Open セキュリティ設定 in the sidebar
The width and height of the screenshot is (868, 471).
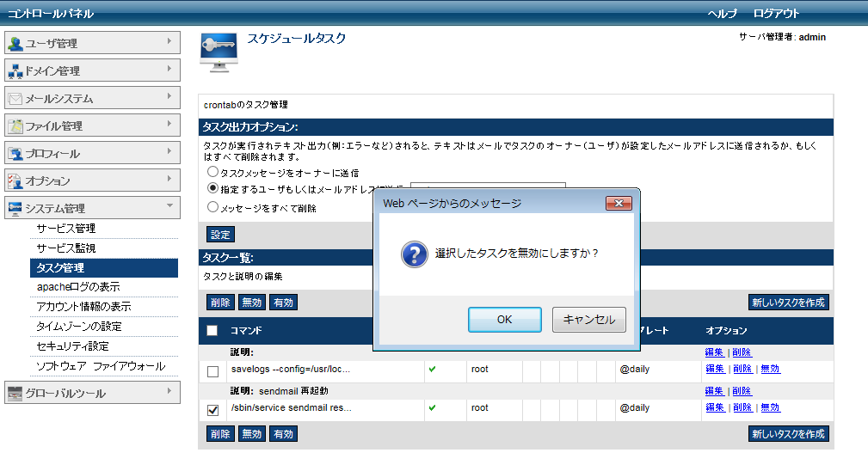click(x=72, y=346)
